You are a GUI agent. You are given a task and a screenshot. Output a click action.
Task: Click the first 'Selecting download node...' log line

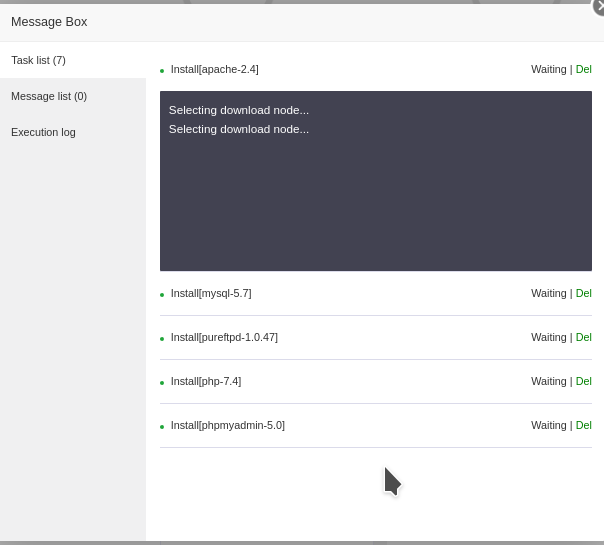(x=239, y=110)
